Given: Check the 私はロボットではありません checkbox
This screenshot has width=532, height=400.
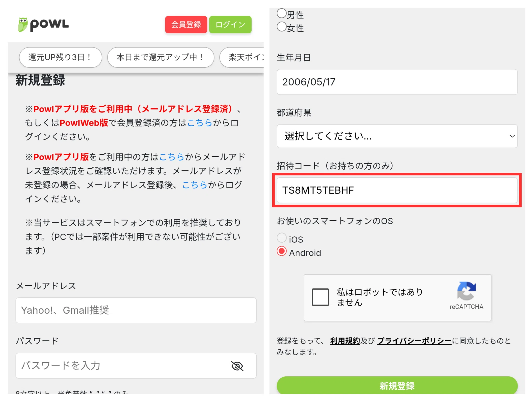Looking at the screenshot, I should 320,297.
